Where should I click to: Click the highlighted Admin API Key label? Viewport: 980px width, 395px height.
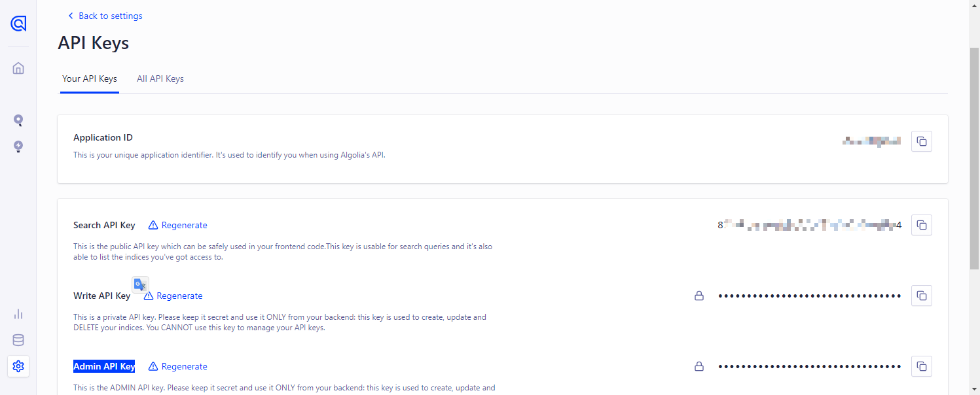click(x=104, y=366)
